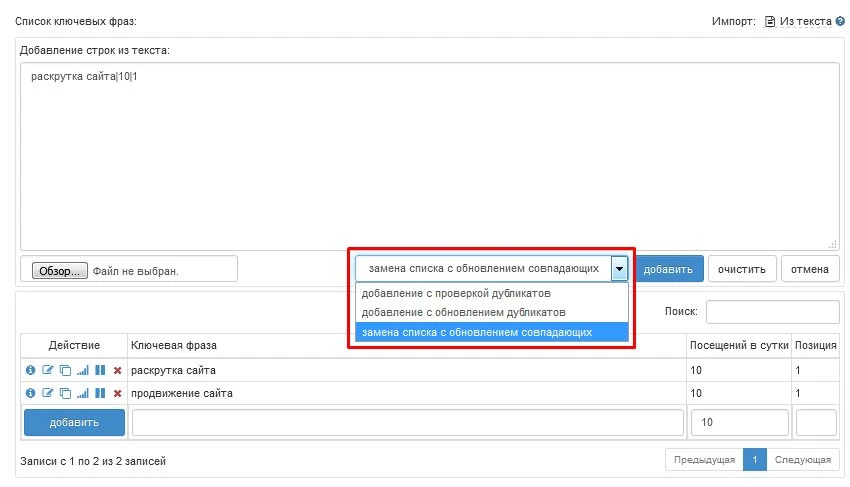Click info icon for «продвижение сайта» row
Image resolution: width=850 pixels, height=487 pixels.
tap(30, 393)
